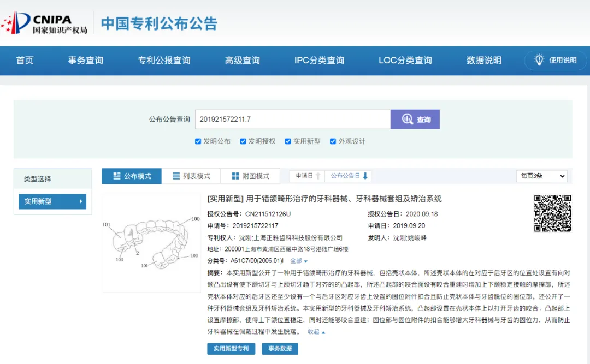Click the 查询 search button
Screen dimensions: 590x364
(415, 119)
